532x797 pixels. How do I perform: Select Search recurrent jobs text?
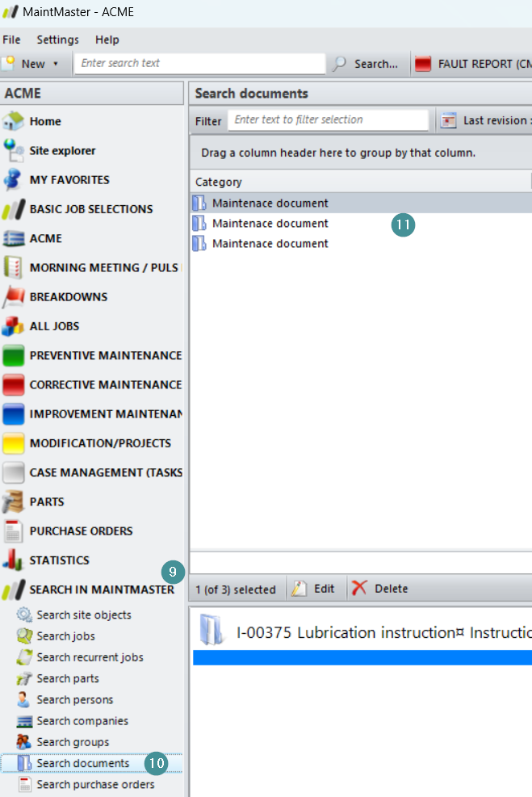click(90, 657)
